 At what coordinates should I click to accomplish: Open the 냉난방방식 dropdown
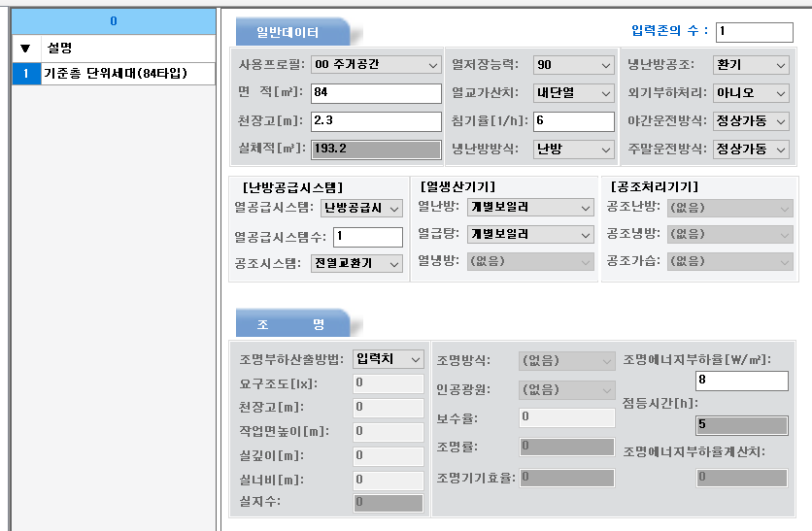pyautogui.click(x=573, y=149)
